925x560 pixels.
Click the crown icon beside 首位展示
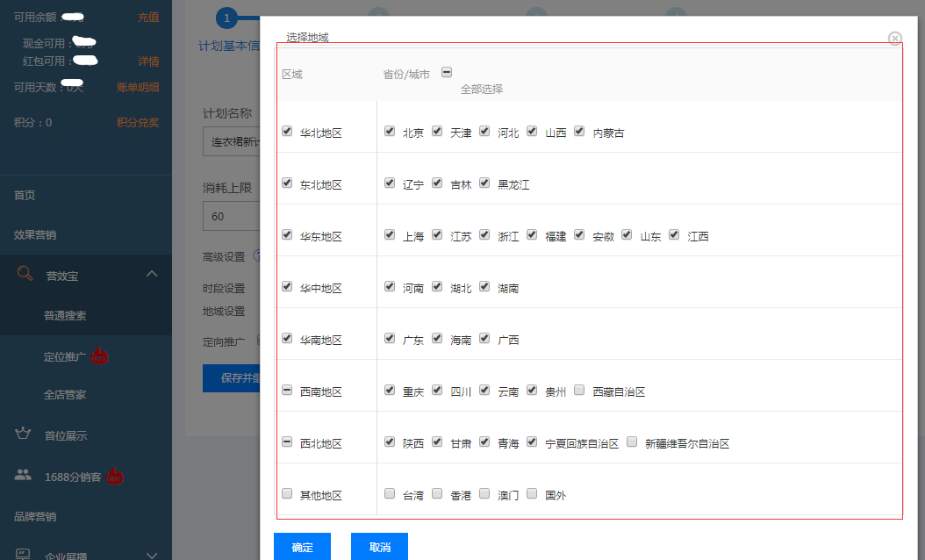click(x=24, y=434)
